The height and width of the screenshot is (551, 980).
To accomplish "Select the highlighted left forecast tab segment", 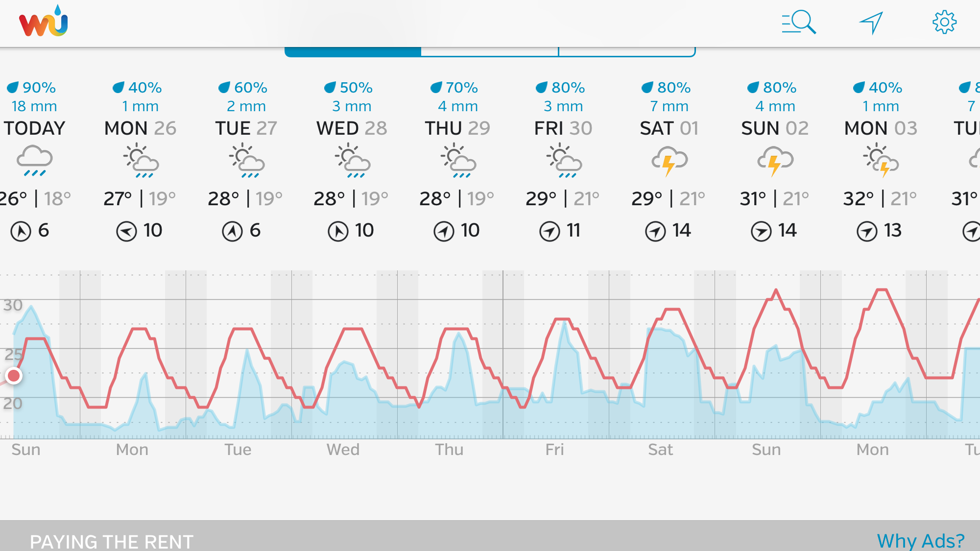I will [353, 52].
